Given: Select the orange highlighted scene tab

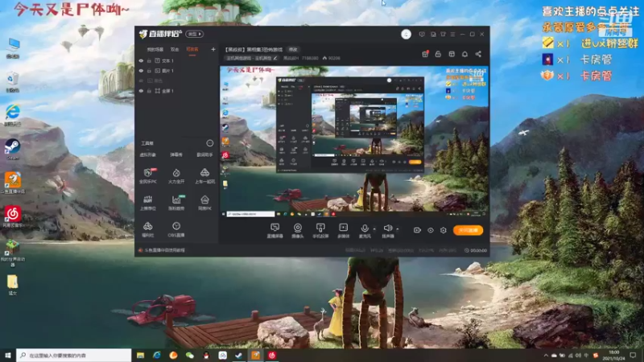Looking at the screenshot, I should point(192,49).
